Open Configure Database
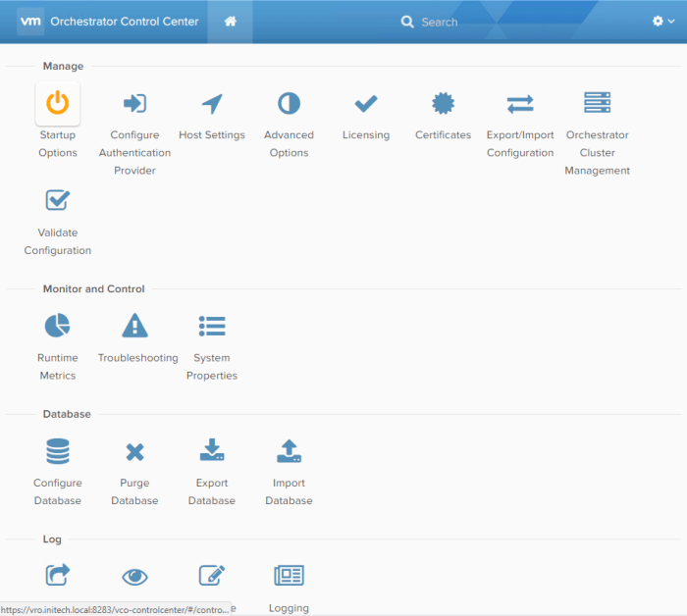 (x=58, y=451)
